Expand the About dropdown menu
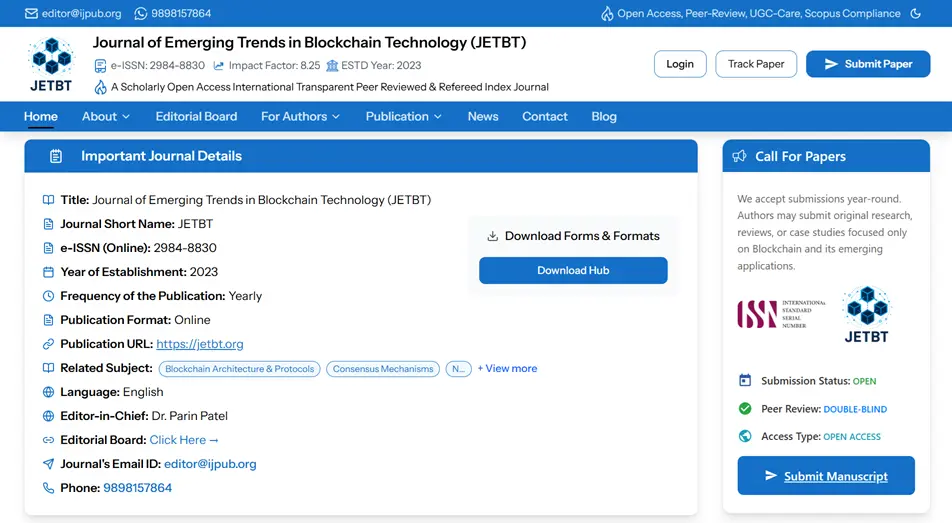This screenshot has width=952, height=523. coord(106,116)
